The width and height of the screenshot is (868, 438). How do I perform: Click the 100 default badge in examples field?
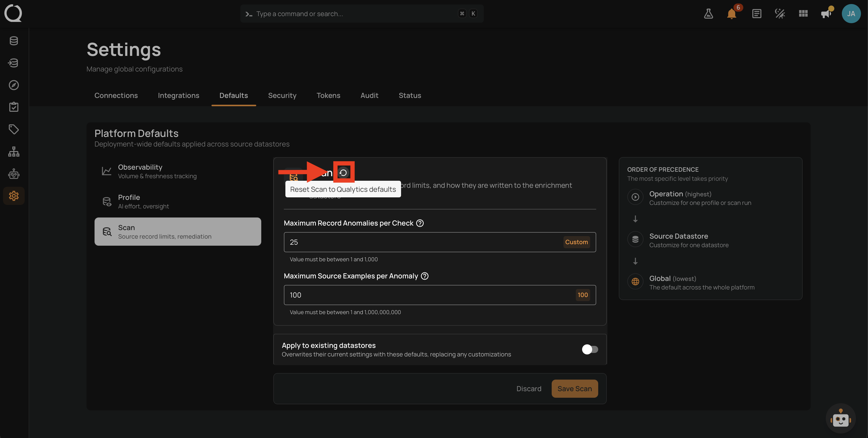tap(583, 295)
